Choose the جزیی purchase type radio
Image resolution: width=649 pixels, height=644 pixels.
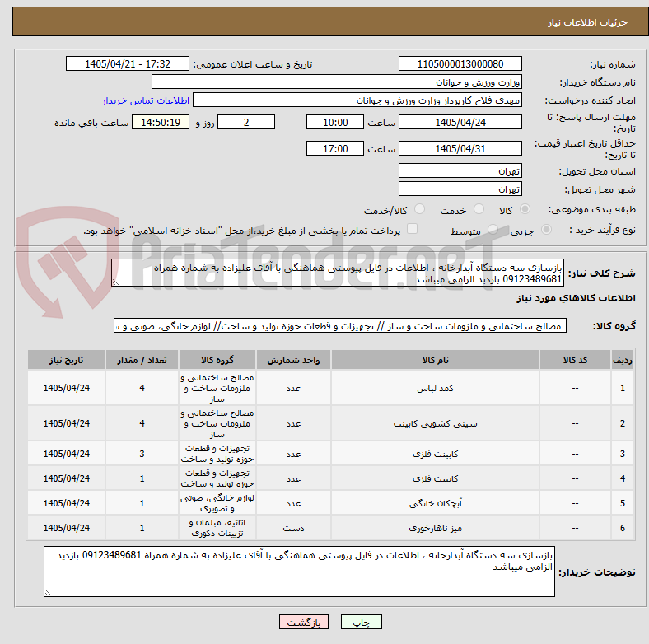(546, 229)
